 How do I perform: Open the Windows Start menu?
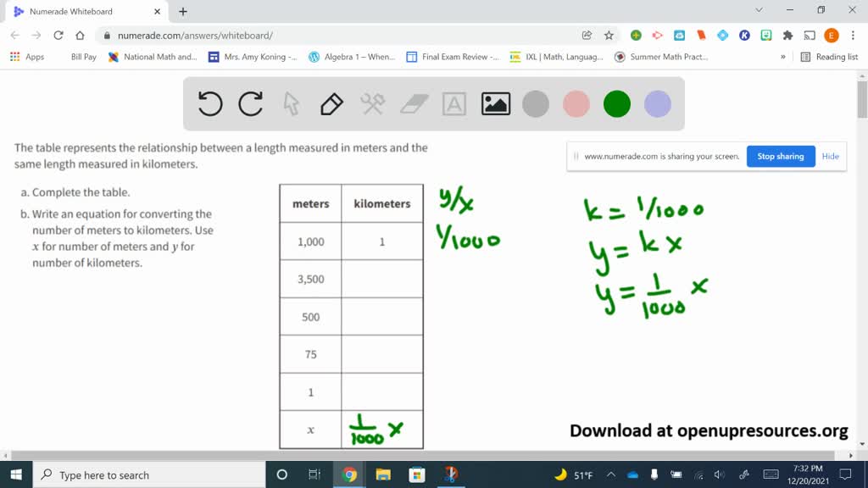pyautogui.click(x=16, y=475)
